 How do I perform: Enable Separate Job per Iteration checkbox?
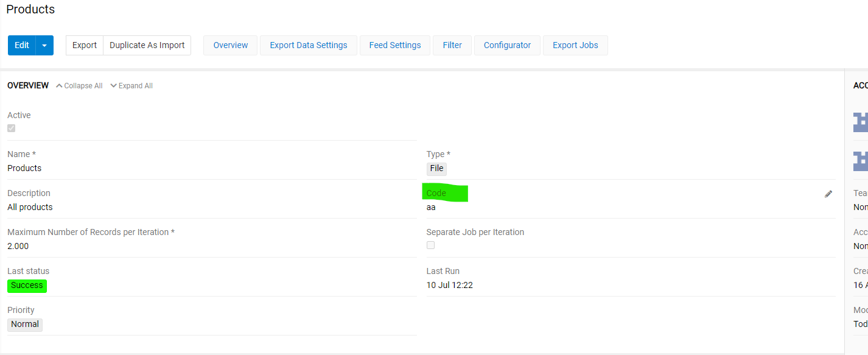click(x=430, y=245)
